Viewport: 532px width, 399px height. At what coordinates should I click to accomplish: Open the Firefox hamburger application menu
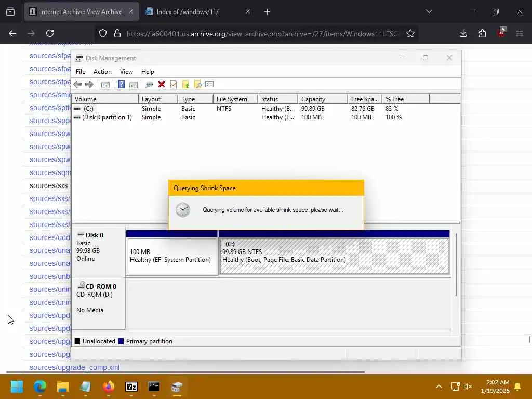click(520, 33)
